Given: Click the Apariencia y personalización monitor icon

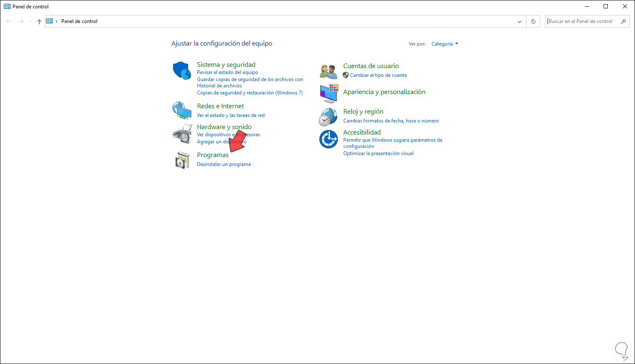Looking at the screenshot, I should 329,93.
